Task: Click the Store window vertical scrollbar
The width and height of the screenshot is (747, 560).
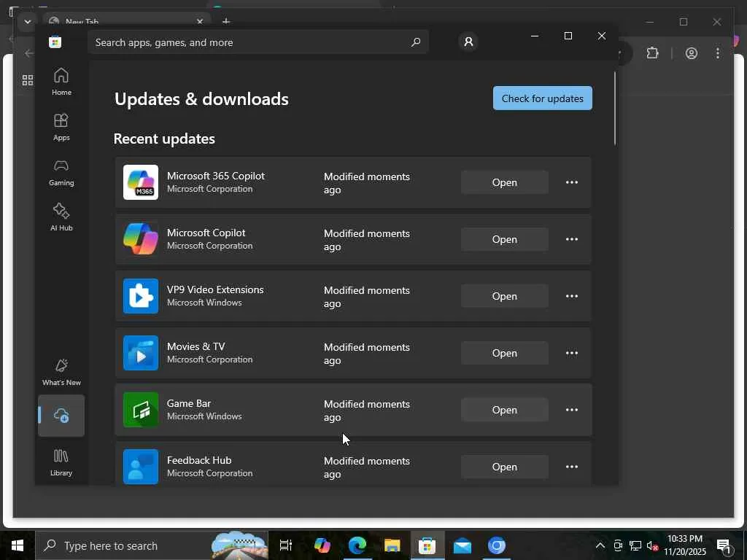Action: coord(614,108)
